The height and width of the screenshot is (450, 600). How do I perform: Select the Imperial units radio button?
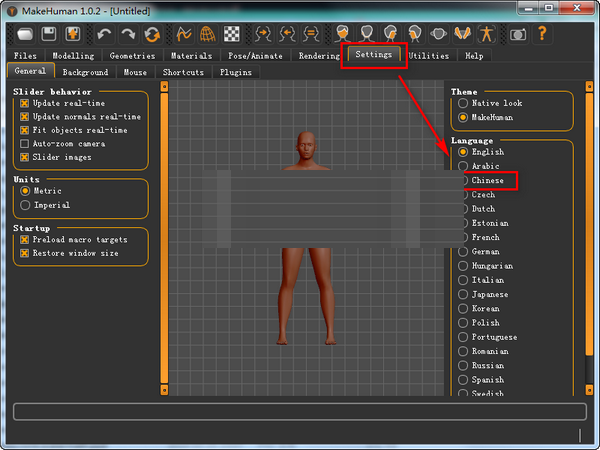click(x=25, y=205)
